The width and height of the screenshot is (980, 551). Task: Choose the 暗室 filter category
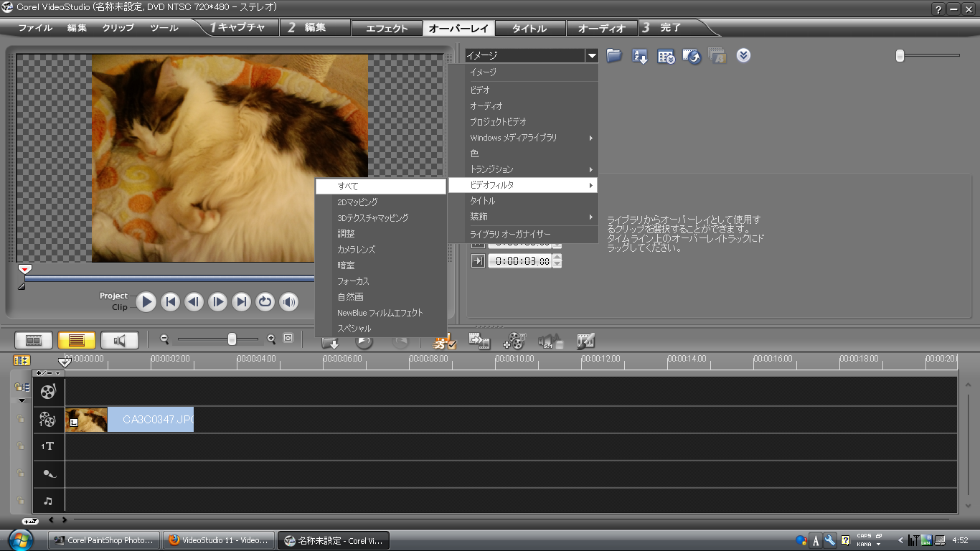pyautogui.click(x=381, y=265)
